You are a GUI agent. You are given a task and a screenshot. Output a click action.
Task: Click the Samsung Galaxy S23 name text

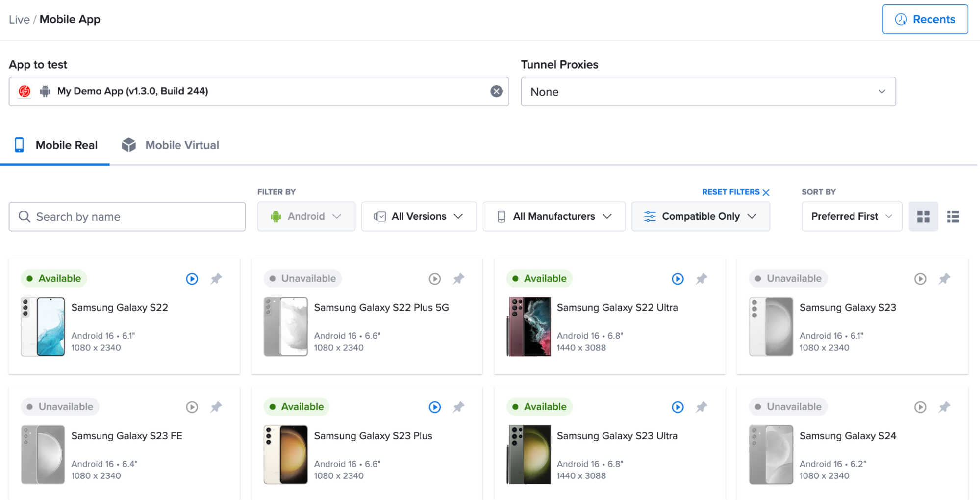tap(848, 308)
